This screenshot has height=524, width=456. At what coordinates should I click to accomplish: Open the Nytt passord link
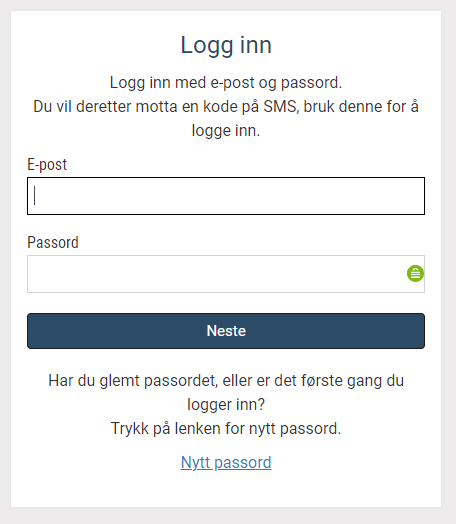tap(226, 463)
